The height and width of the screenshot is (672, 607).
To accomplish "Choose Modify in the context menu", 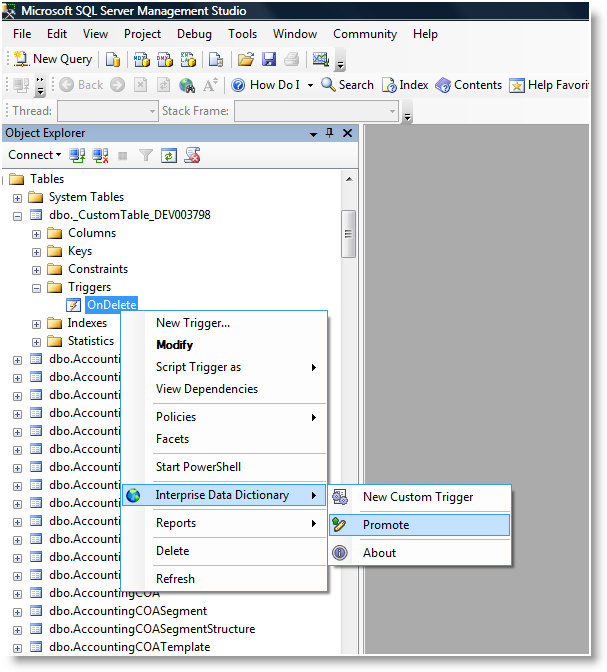I will pyautogui.click(x=224, y=345).
